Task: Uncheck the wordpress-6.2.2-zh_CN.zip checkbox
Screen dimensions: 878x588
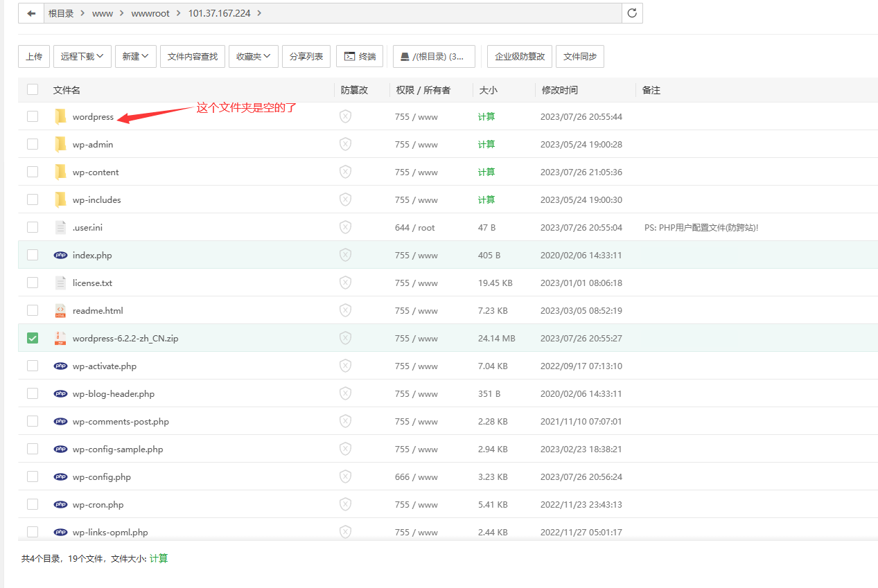Action: pos(33,338)
